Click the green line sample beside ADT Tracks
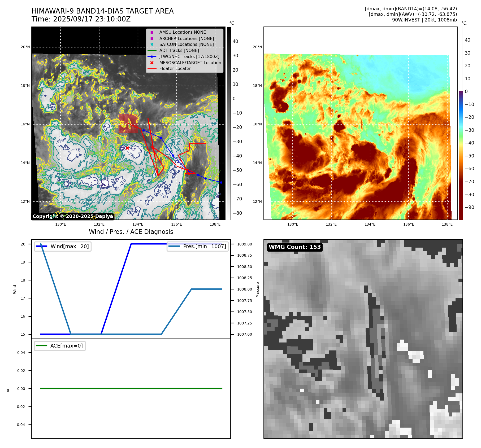Image resolution: width=481 pixels, height=448 pixels. pos(152,50)
